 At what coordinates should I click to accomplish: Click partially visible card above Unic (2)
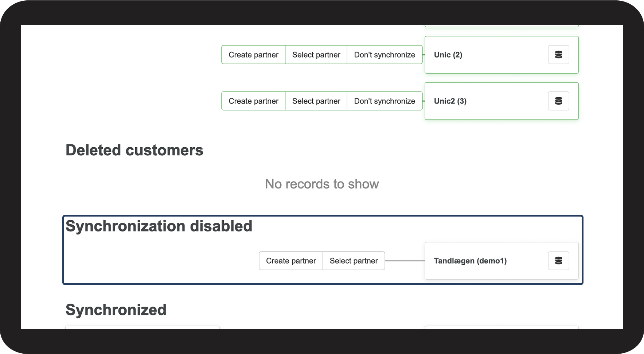[x=501, y=26]
